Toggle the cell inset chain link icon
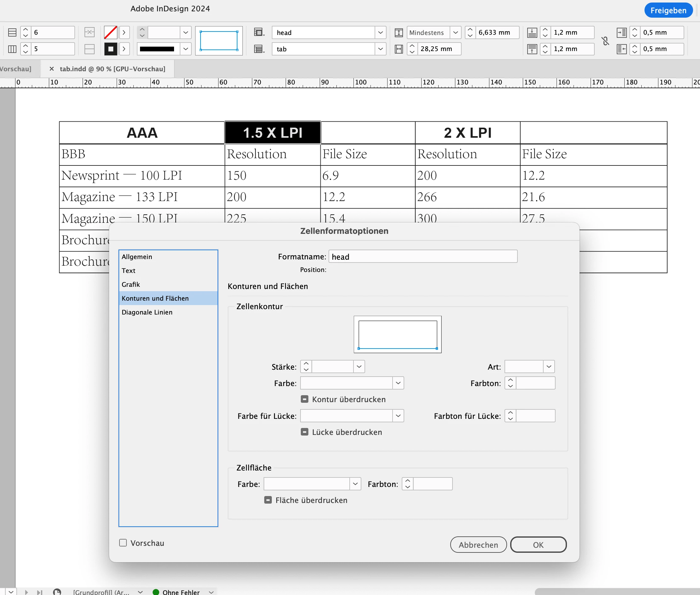 click(x=605, y=41)
